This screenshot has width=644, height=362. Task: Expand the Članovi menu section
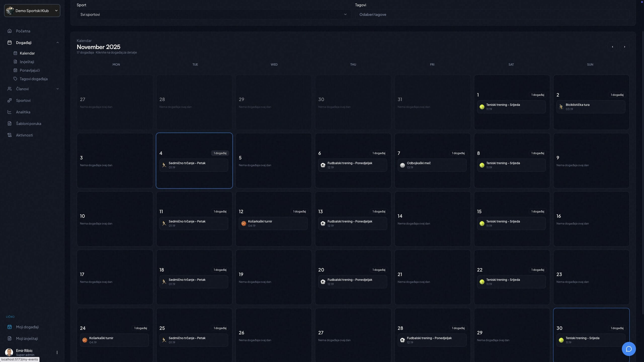coord(57,89)
